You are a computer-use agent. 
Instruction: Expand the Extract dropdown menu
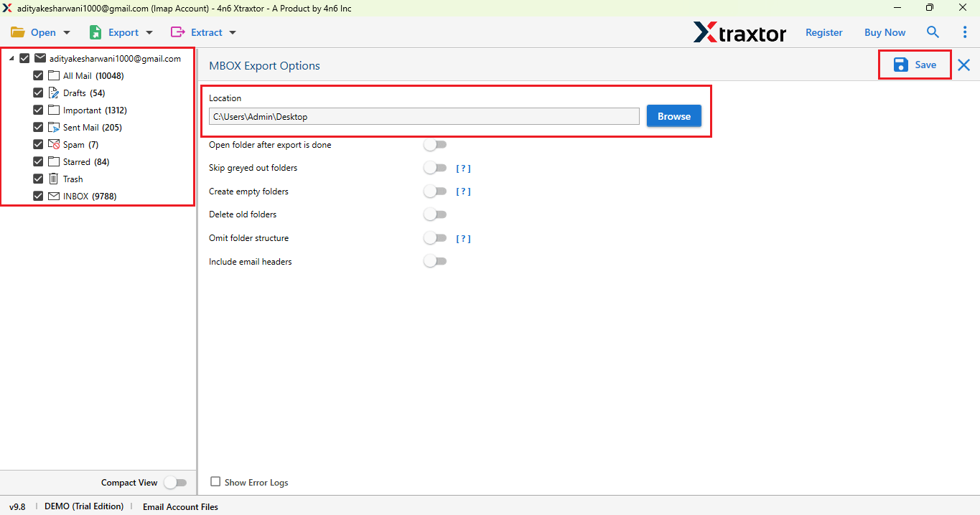tap(230, 32)
